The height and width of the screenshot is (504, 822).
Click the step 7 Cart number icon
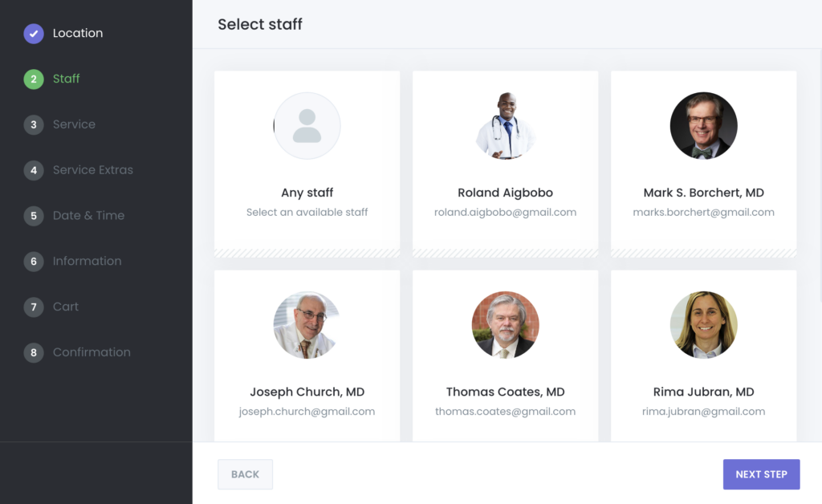(x=33, y=307)
